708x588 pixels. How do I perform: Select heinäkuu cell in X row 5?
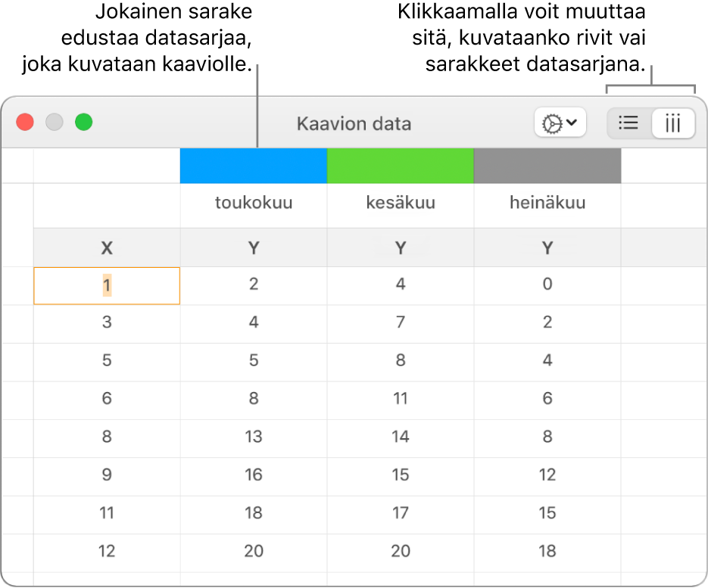pos(547,362)
